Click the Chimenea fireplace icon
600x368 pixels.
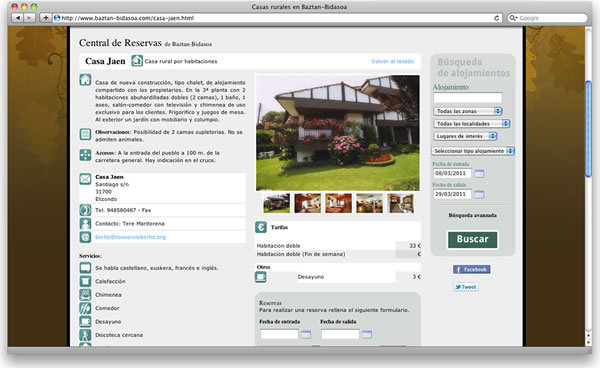pyautogui.click(x=85, y=295)
